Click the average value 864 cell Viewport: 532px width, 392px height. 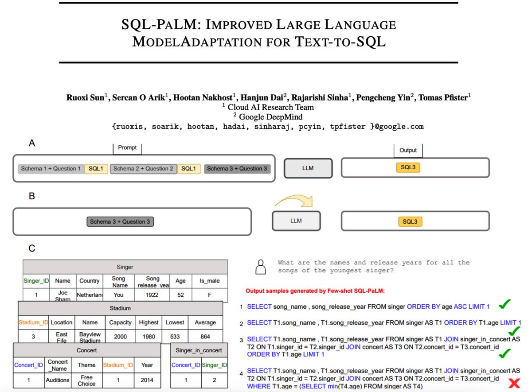click(205, 337)
